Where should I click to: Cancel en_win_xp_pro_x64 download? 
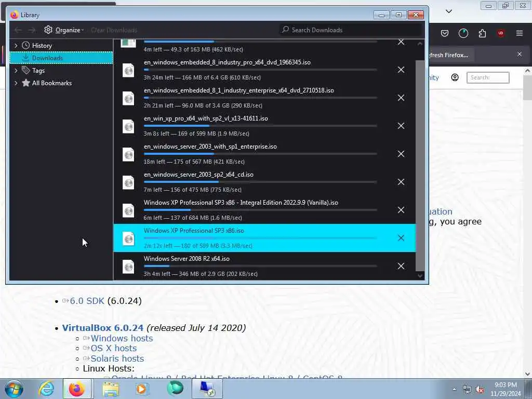point(401,126)
